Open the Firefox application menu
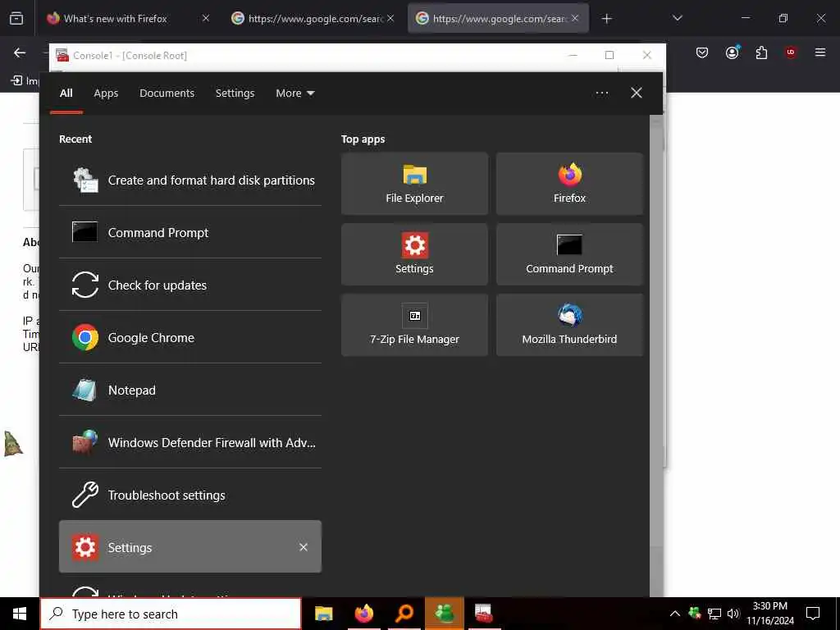Viewport: 840px width, 630px height. pyautogui.click(x=820, y=52)
